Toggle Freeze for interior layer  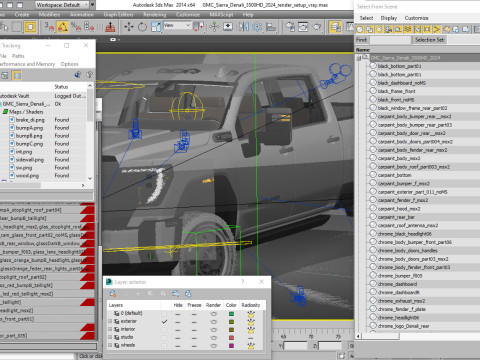194,329
